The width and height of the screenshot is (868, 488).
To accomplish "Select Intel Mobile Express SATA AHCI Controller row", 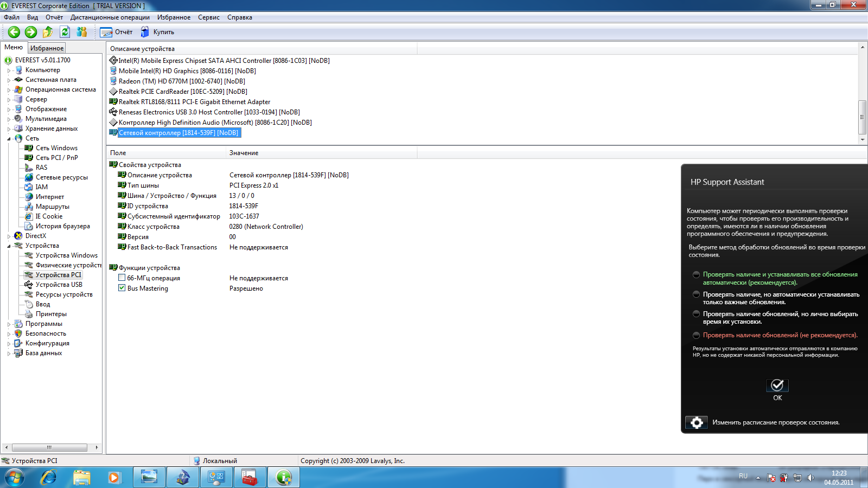I will [x=224, y=61].
